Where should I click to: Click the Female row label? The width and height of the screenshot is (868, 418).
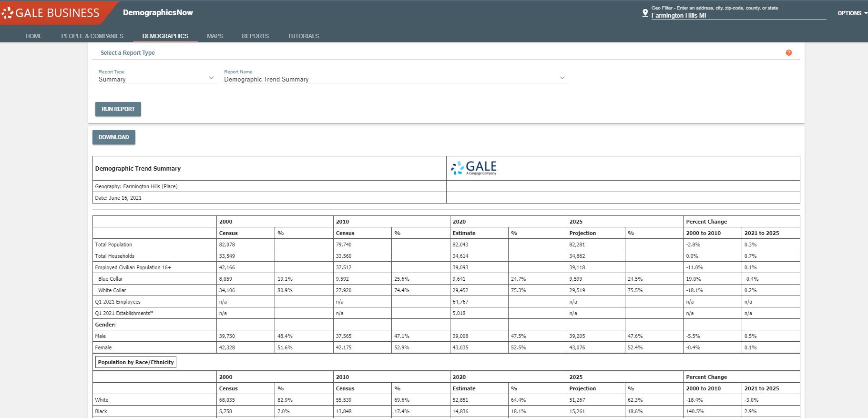tap(103, 347)
